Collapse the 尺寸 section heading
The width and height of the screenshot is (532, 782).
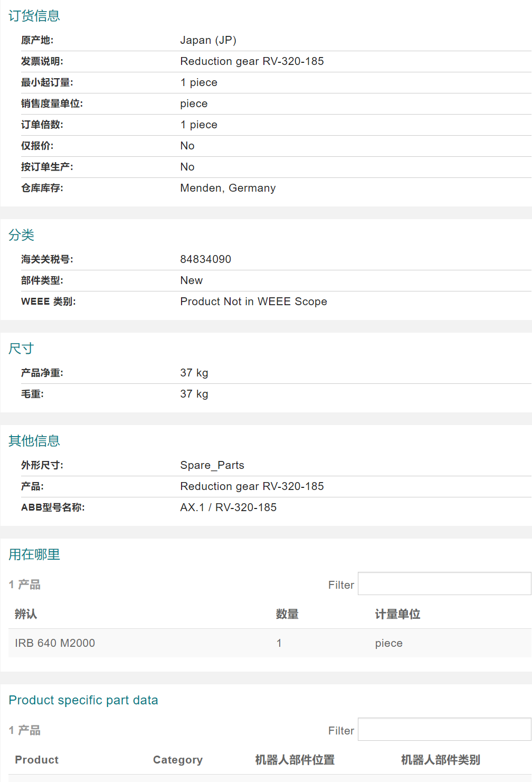click(x=22, y=348)
